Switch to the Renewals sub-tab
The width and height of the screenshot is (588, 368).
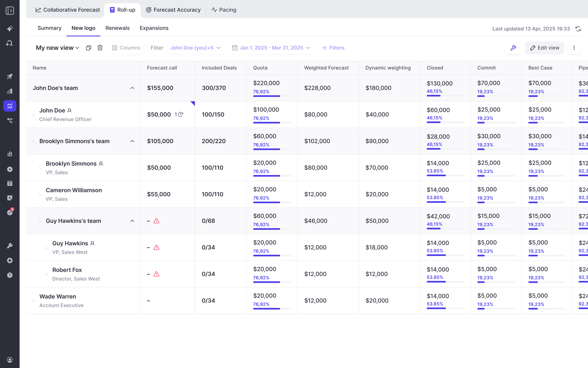pyautogui.click(x=118, y=28)
